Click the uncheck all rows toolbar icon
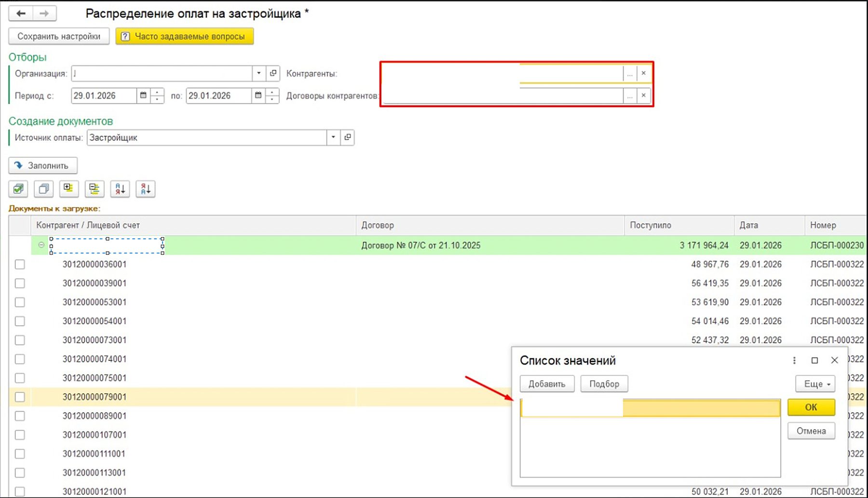Image resolution: width=868 pixels, height=498 pixels. pos(43,189)
